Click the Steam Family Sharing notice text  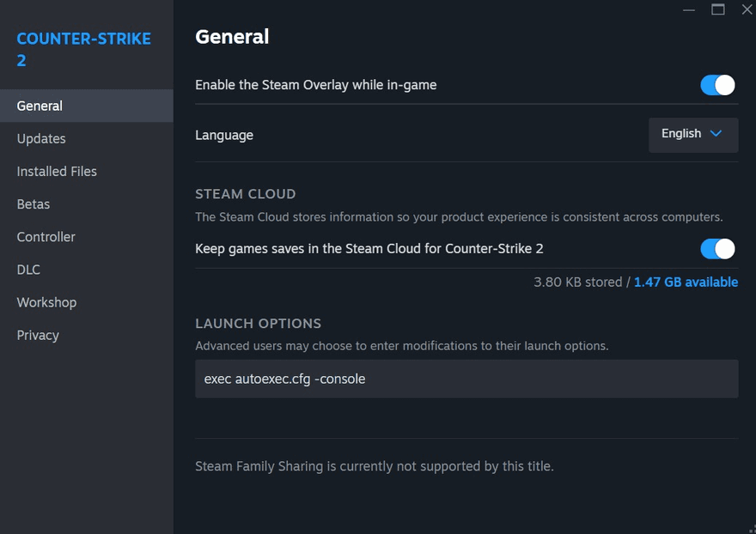(375, 467)
